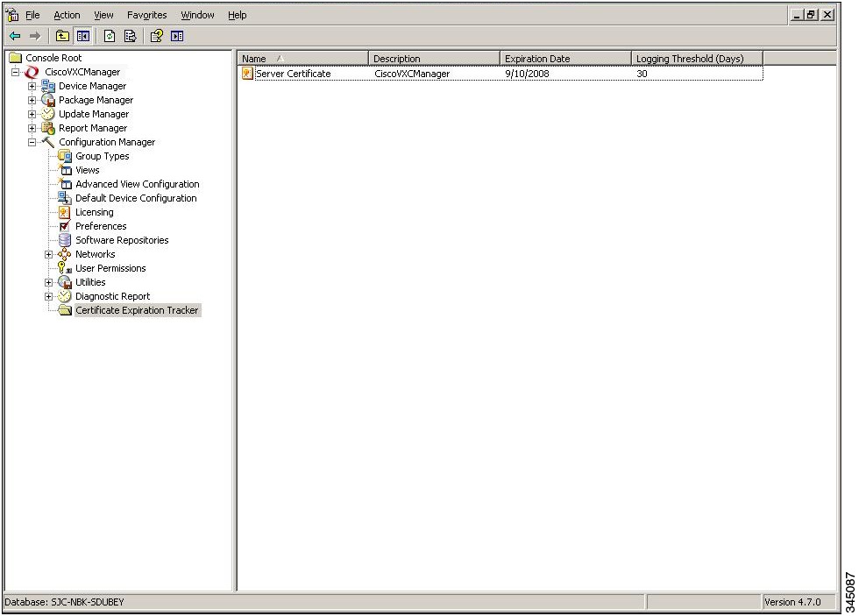
Task: Click the Back arrow toolbar icon
Action: pos(16,36)
